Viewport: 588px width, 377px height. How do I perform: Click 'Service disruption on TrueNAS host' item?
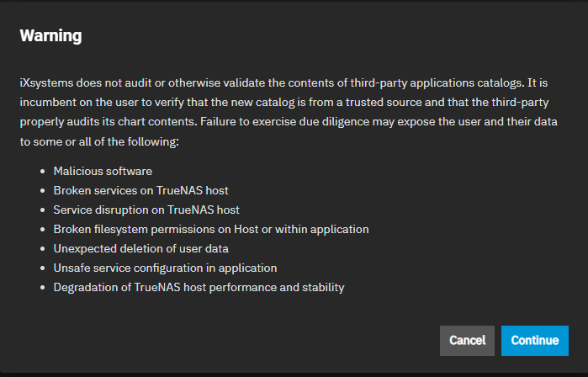coord(145,210)
